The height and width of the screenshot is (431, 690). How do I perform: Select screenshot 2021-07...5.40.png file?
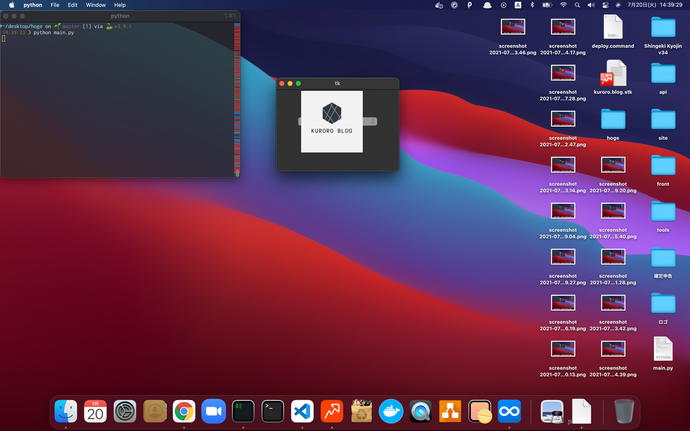point(613,220)
